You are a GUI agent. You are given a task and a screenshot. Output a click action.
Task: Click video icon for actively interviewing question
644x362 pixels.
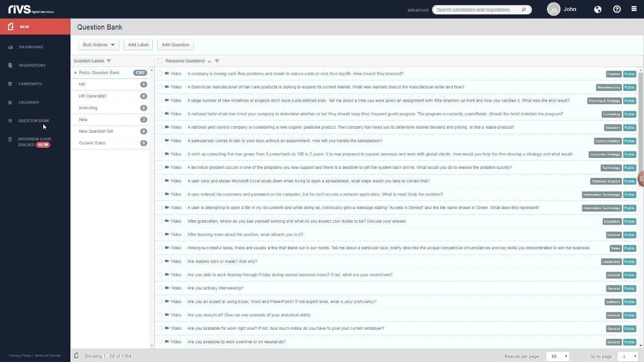(167, 288)
